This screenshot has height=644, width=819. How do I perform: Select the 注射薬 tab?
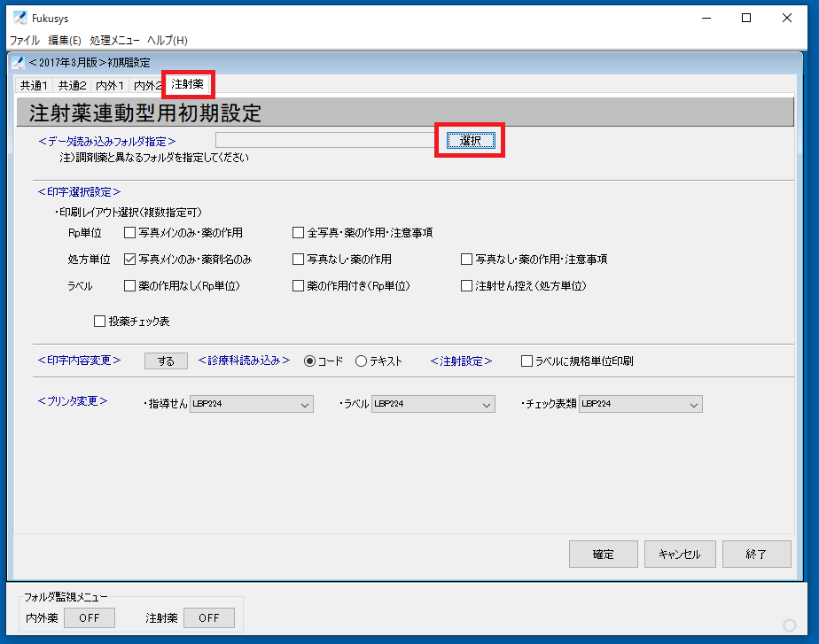[x=188, y=84]
